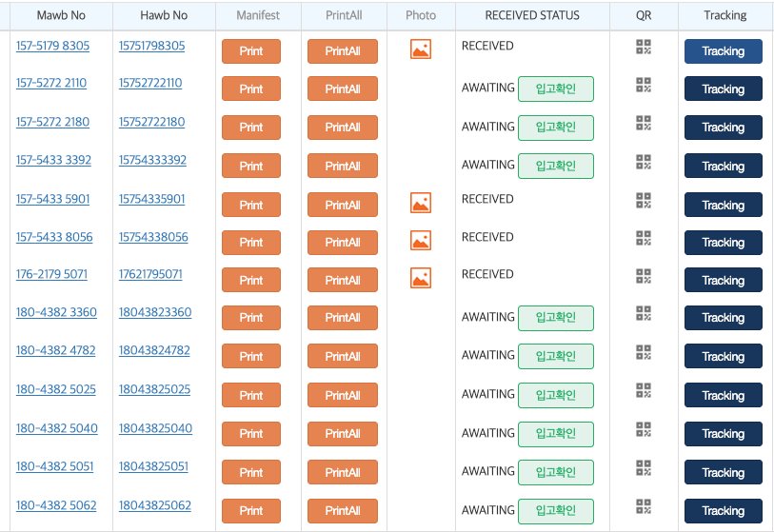Click PrintAll for Hawb 15754333392
Screen dimensions: 774x532
click(x=343, y=166)
